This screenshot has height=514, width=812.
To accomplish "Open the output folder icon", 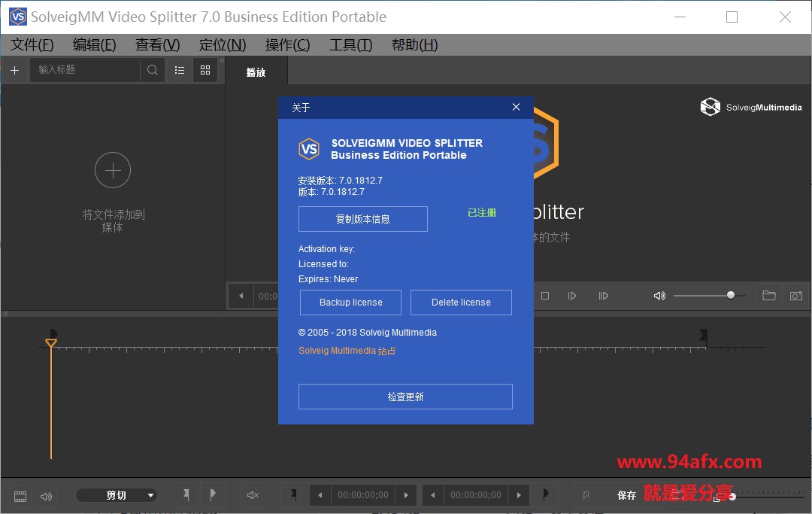I will [x=769, y=296].
